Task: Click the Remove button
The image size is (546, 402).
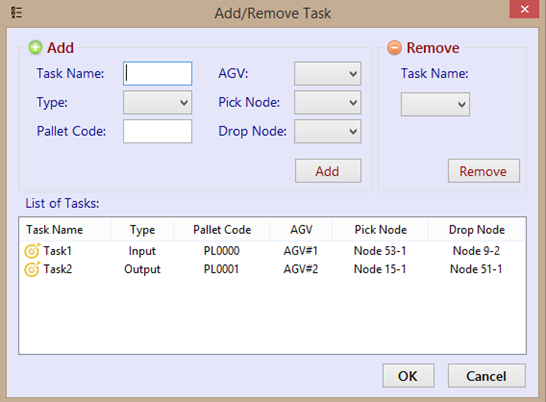Action: tap(484, 171)
